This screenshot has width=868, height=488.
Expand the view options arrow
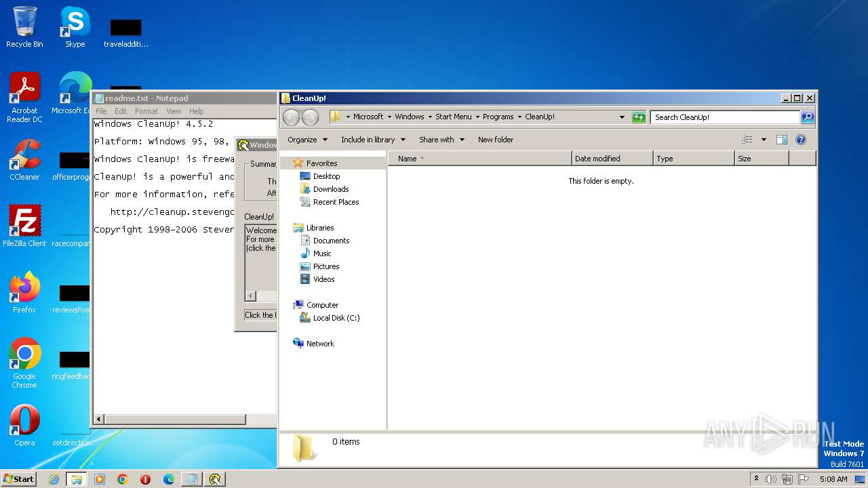[764, 140]
